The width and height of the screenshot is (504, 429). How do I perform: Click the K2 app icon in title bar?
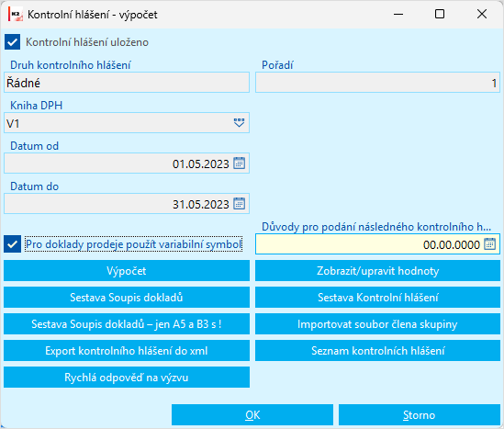click(16, 15)
